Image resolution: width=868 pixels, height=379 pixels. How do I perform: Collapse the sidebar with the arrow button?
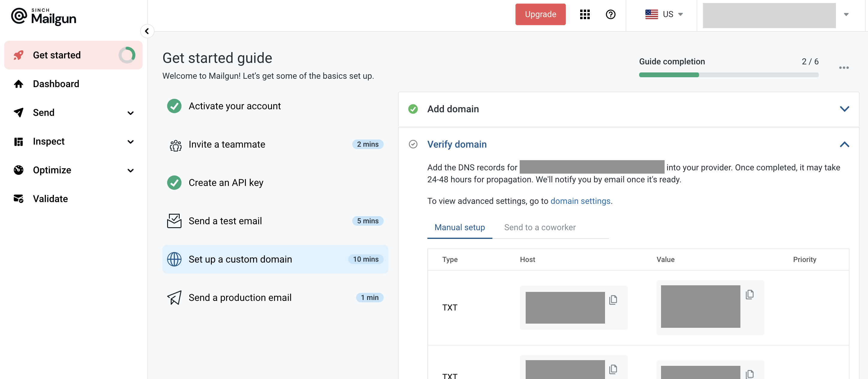(147, 31)
